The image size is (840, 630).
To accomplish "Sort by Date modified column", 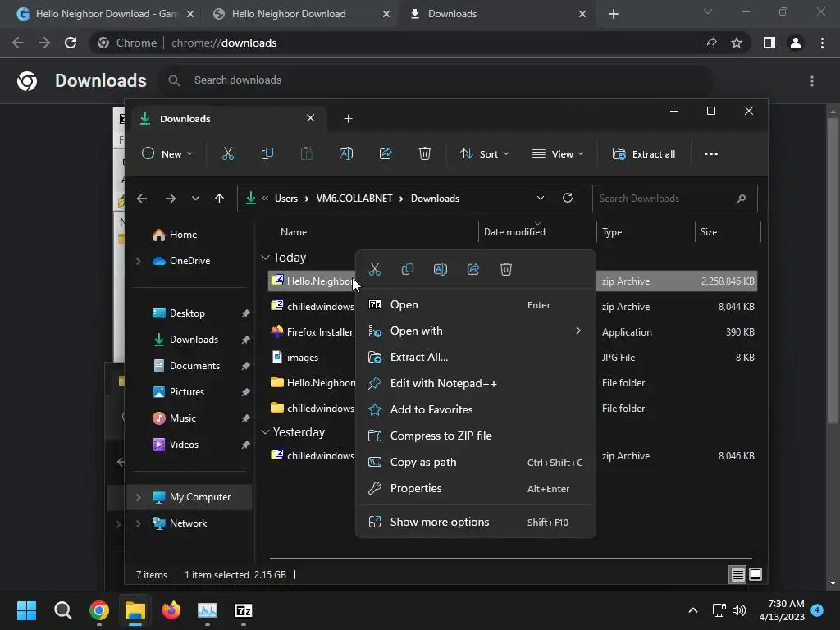I will (514, 232).
